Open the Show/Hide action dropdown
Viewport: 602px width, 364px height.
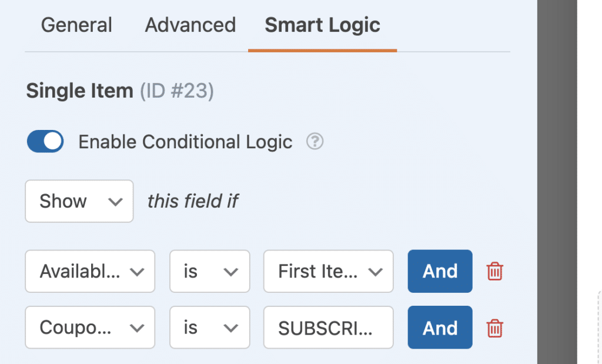[x=79, y=201]
